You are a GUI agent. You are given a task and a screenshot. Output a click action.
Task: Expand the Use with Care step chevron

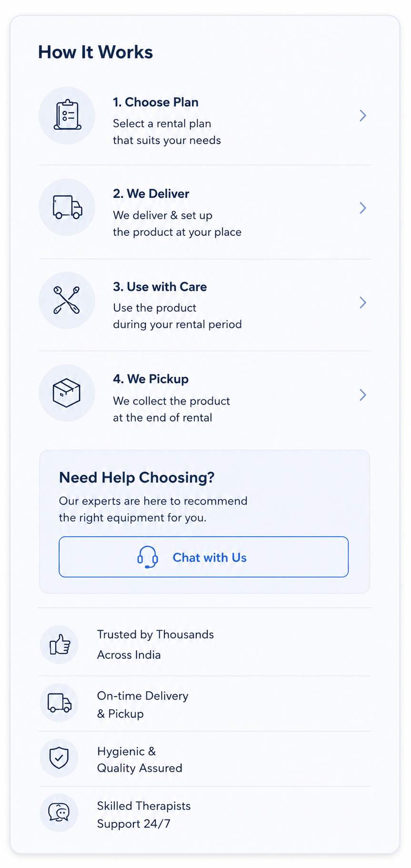(363, 303)
